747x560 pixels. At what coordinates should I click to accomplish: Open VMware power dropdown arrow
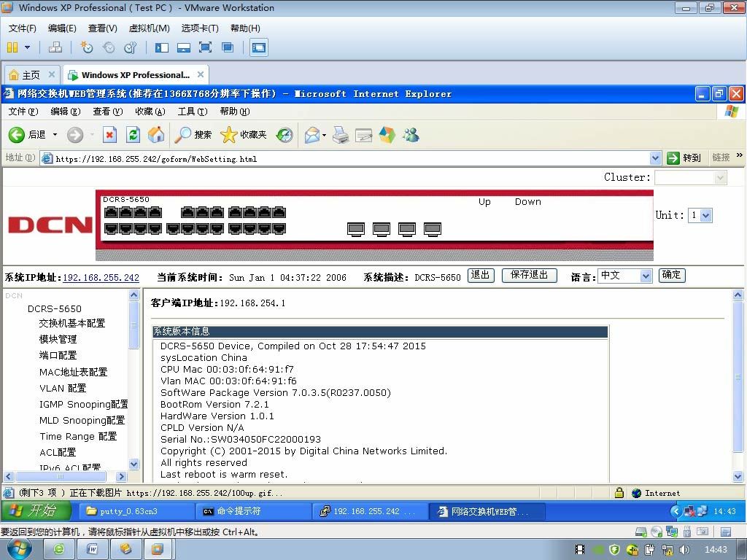point(27,47)
